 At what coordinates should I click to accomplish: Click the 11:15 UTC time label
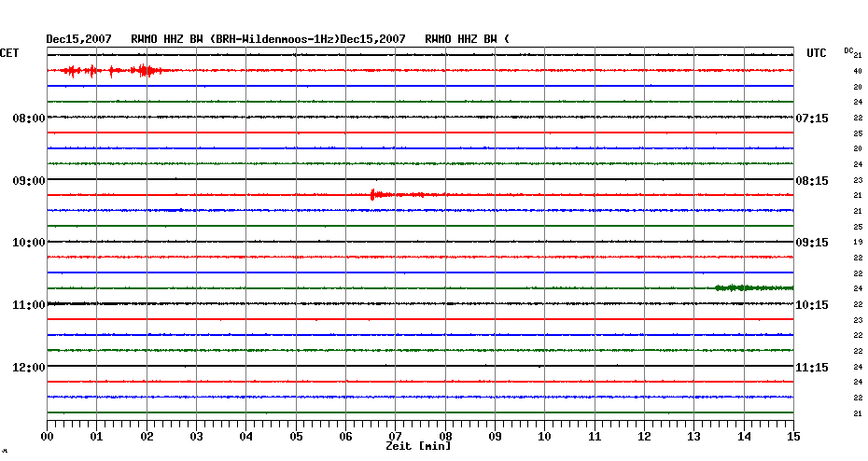tap(812, 368)
